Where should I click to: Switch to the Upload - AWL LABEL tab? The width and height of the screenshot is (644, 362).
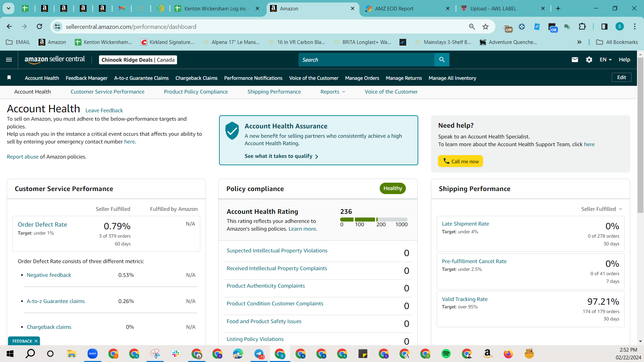point(502,8)
